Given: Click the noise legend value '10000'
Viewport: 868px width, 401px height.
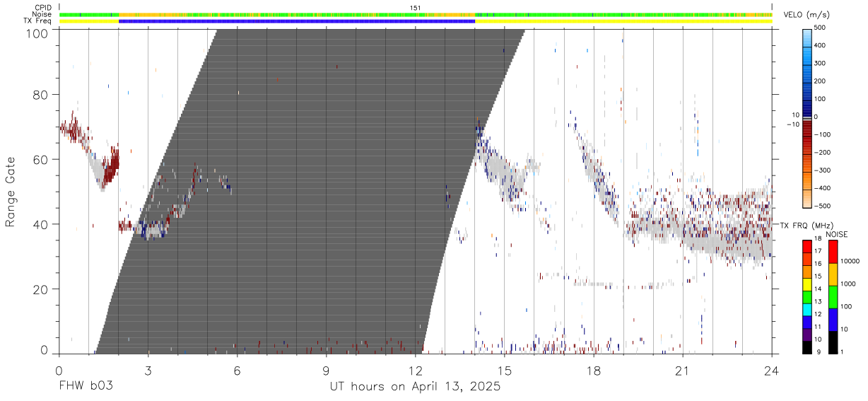Looking at the screenshot, I should (851, 262).
